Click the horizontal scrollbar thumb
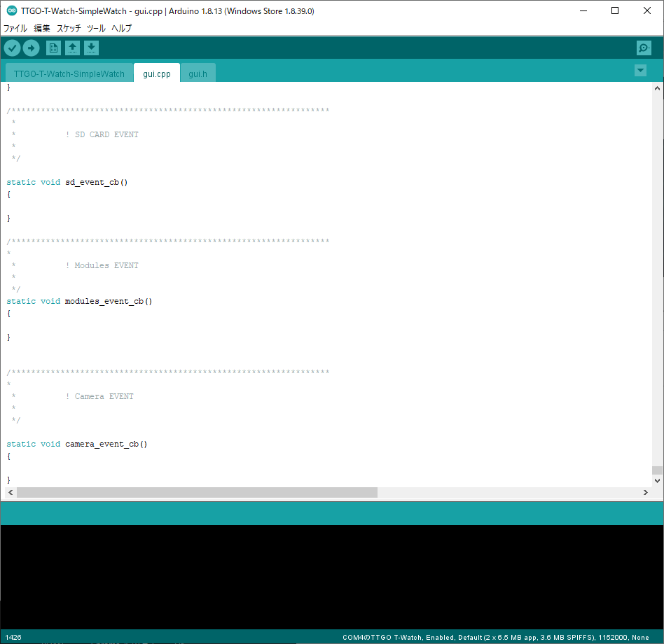Viewport: 664px width, 644px height. pyautogui.click(x=197, y=493)
